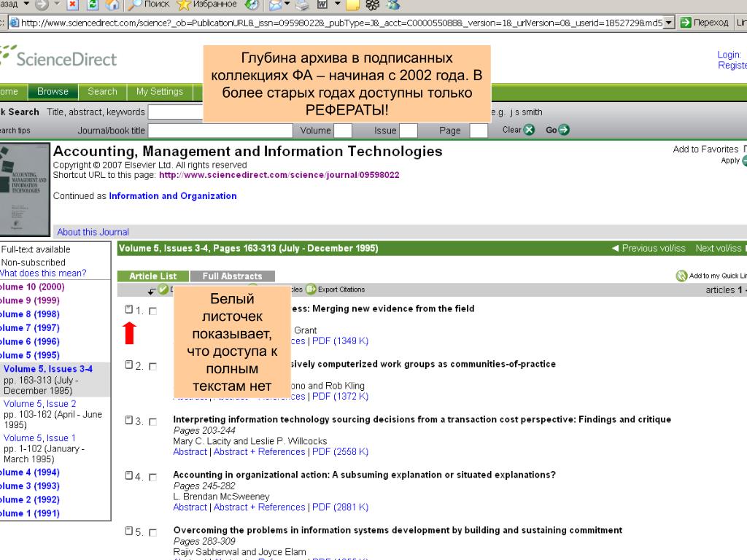Click the page icon in the address bar

coord(15,23)
